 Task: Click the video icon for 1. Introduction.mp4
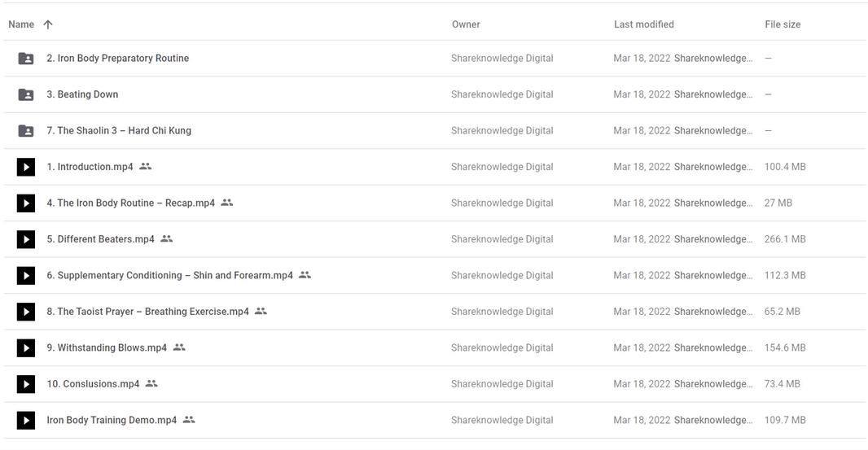coord(26,167)
